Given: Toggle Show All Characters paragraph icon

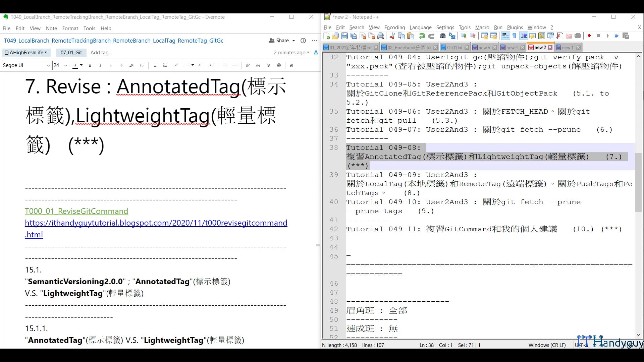Looking at the screenshot, I should click(514, 36).
